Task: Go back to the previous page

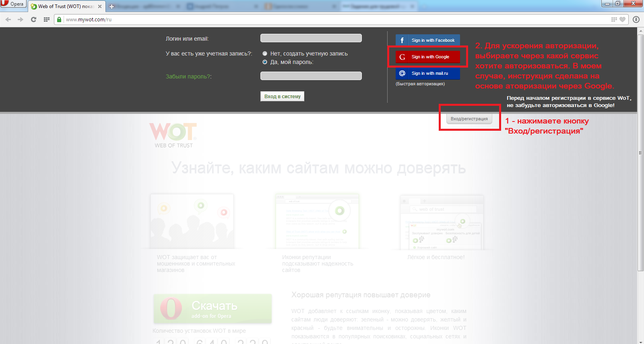Action: coord(8,19)
